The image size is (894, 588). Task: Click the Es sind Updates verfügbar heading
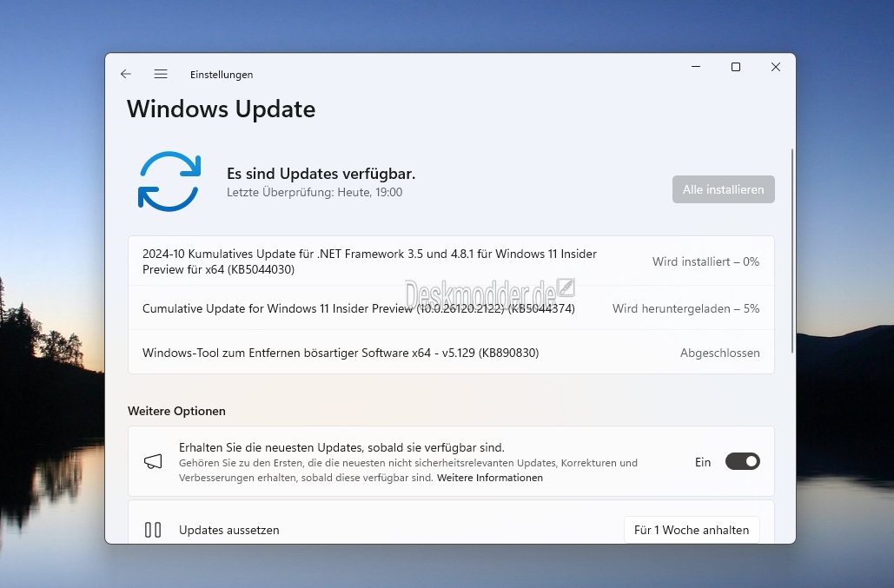click(321, 173)
